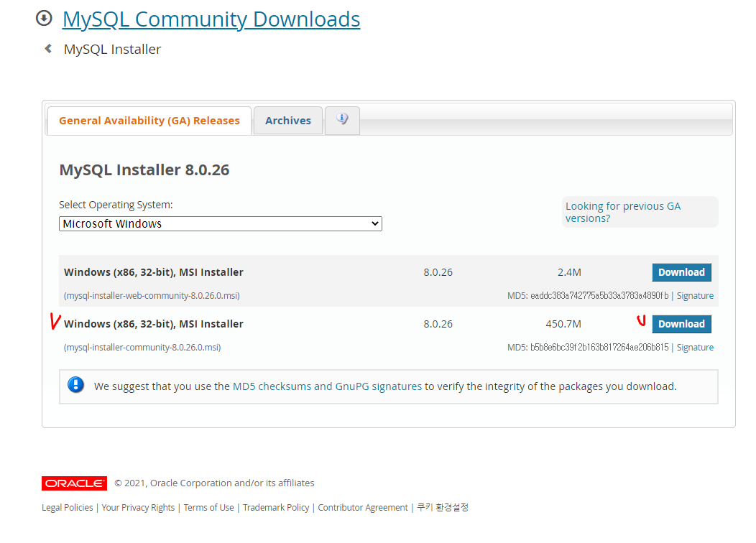Click the MySQL Installer 8.0.26 heading
The width and height of the screenshot is (756, 543).
click(x=144, y=170)
